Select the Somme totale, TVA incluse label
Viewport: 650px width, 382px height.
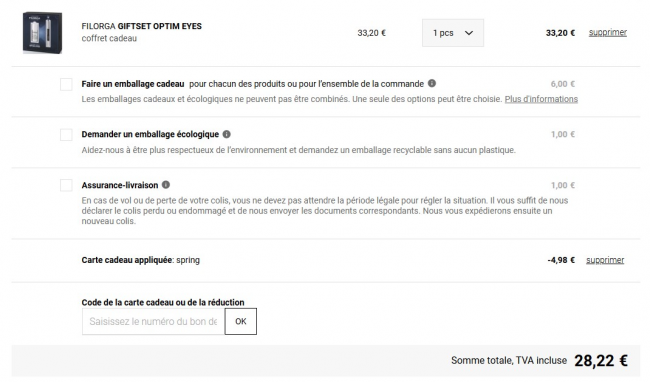coord(509,361)
